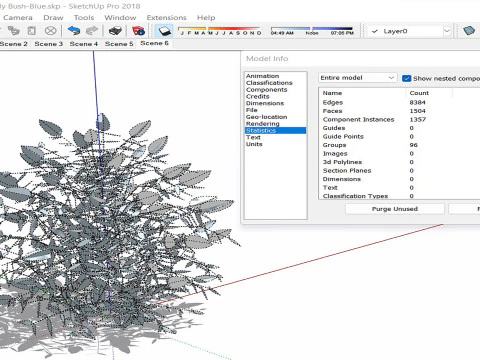
Task: Click the Redo arrow icon
Action: click(92, 31)
